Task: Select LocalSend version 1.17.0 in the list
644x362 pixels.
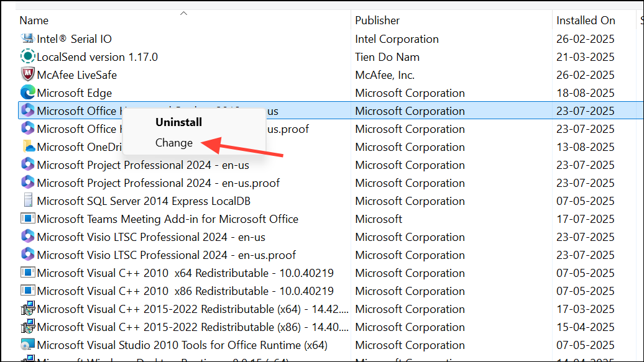Action: [x=98, y=57]
